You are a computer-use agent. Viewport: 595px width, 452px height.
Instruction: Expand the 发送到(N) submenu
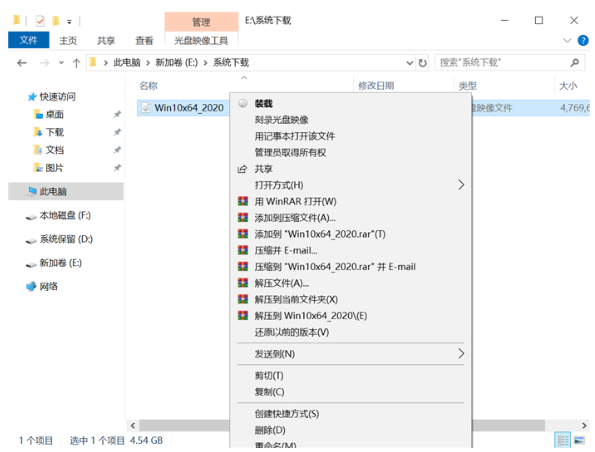tap(461, 353)
